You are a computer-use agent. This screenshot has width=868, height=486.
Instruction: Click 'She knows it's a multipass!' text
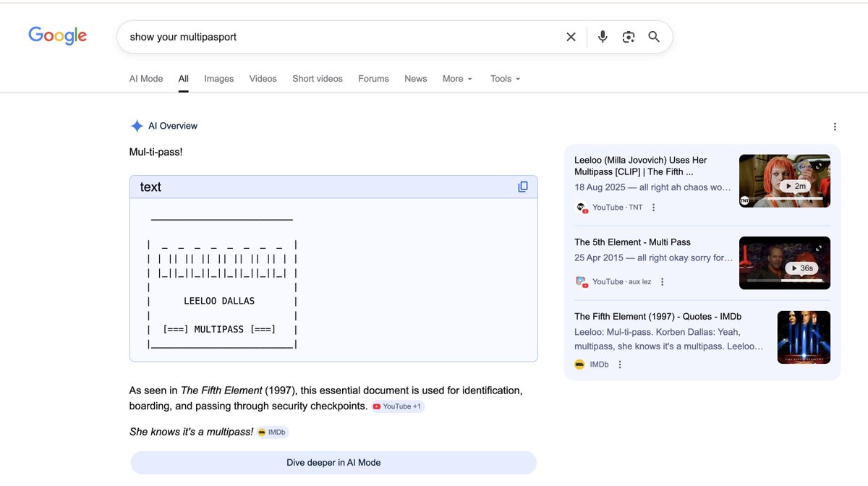coord(192,432)
